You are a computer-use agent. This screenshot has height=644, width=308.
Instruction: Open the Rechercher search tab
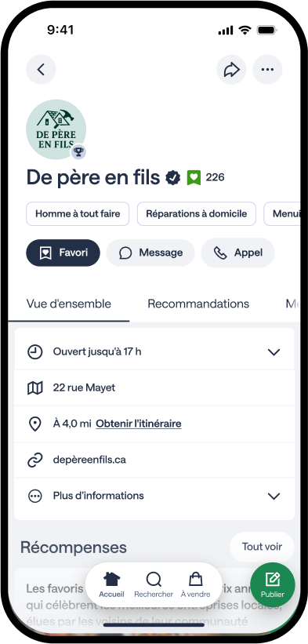click(x=154, y=585)
